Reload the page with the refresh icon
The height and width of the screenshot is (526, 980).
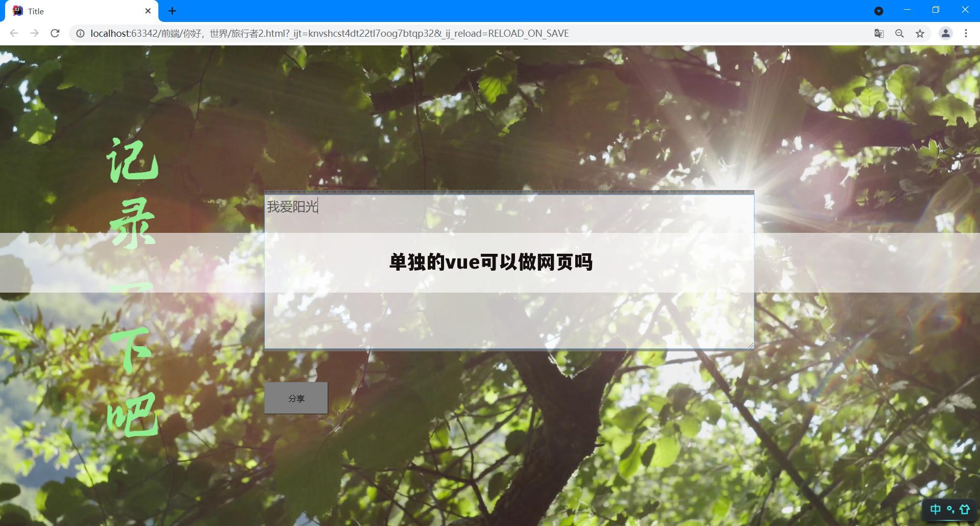click(x=55, y=33)
